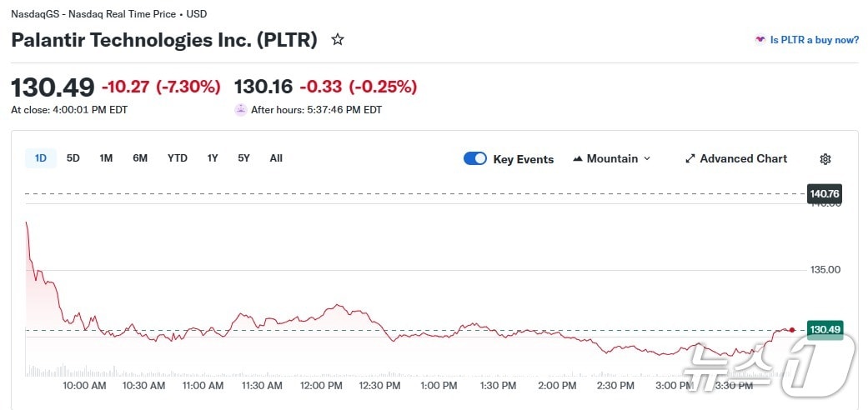Click the purple icon beside buy-now link
Screen dimensions: 868x410
coord(760,40)
